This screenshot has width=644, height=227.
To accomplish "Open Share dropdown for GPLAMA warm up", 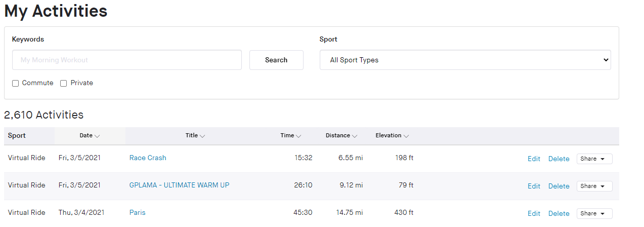I will [x=594, y=186].
